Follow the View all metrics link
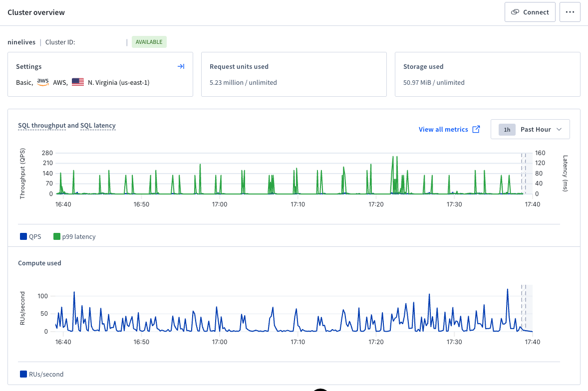 443,129
